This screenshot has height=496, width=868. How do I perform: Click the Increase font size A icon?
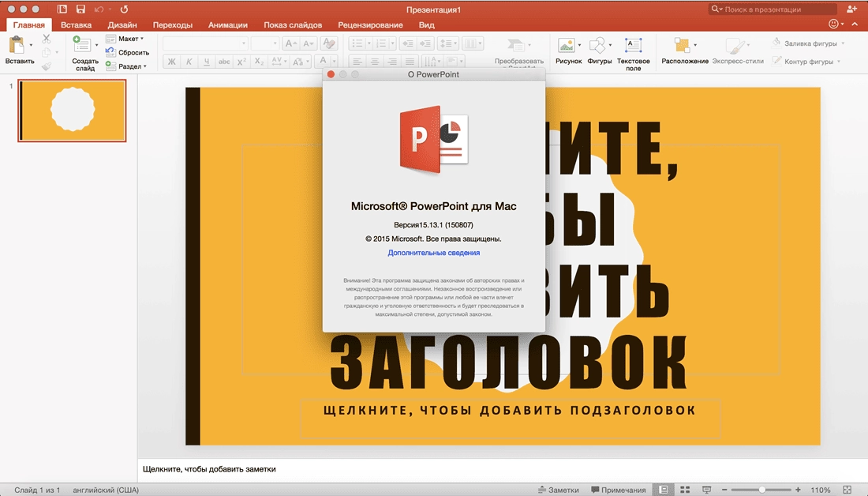tap(290, 43)
